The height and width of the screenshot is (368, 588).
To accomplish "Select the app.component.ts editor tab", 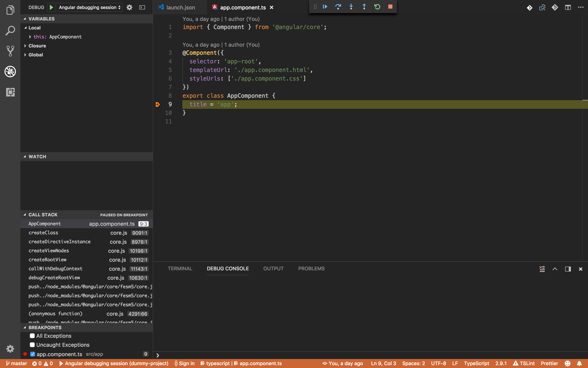I will (243, 7).
